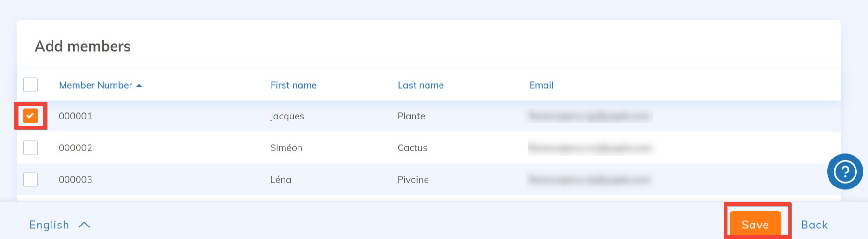
Task: Click the Member Number sort arrow
Action: pos(139,86)
